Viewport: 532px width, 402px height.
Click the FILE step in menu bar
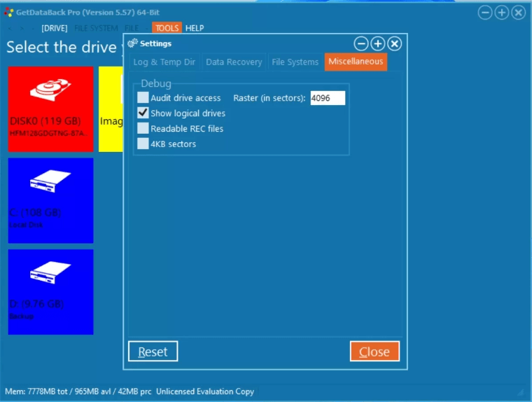(x=132, y=28)
